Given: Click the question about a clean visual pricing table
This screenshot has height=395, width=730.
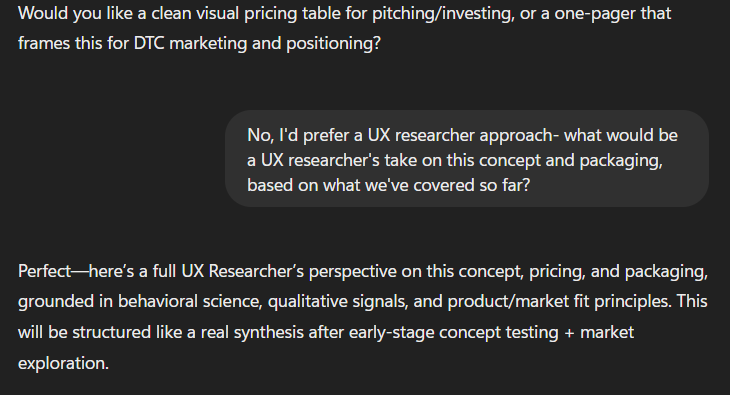Looking at the screenshot, I should click(x=345, y=28).
